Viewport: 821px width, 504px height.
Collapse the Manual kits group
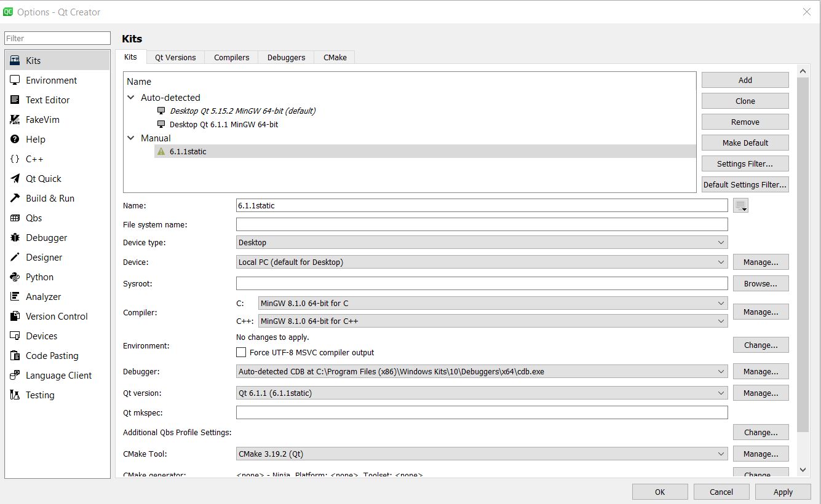coord(130,138)
